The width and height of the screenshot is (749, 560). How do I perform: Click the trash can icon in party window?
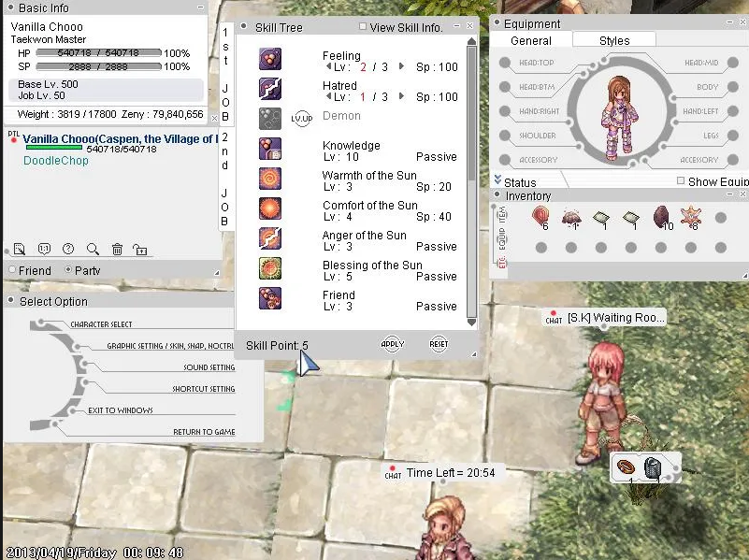[x=117, y=249]
